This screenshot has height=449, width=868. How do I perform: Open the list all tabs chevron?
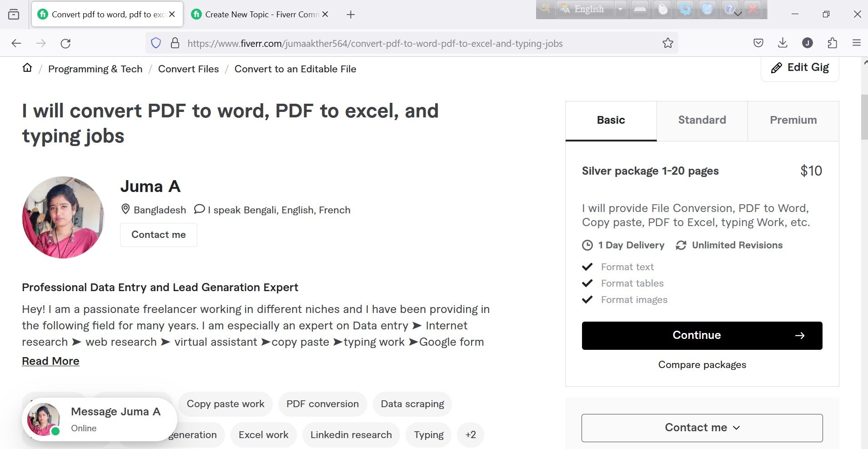point(738,14)
